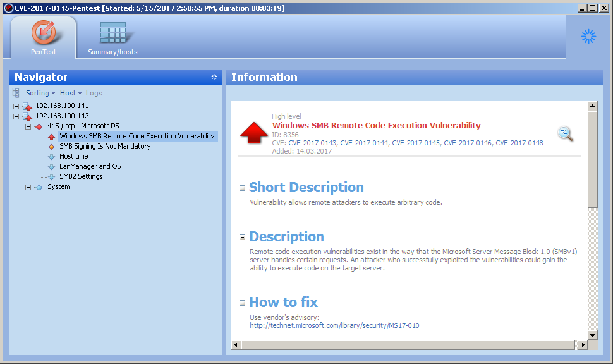The image size is (613, 364).
Task: Open the MS17-010 technet advisory link
Action: (x=334, y=326)
